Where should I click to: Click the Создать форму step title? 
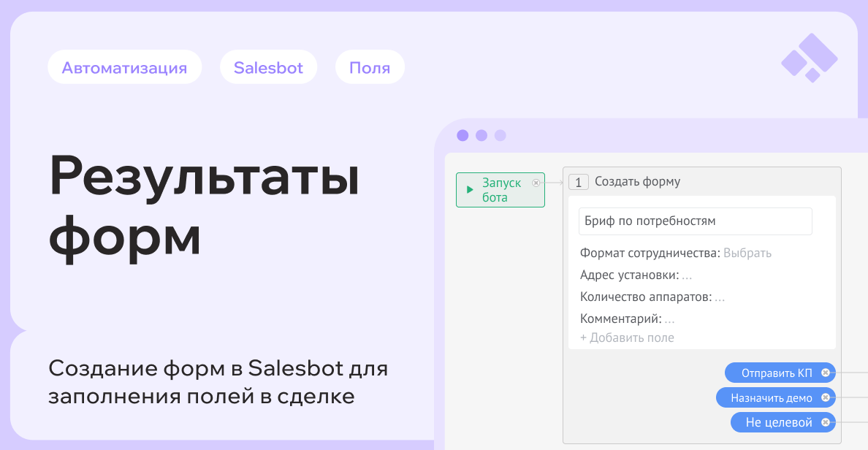637,182
